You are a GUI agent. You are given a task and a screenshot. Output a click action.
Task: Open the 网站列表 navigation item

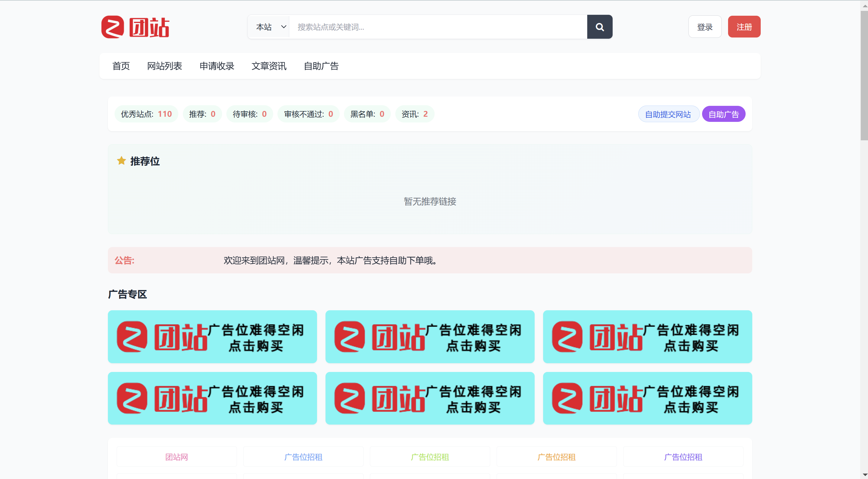click(x=164, y=66)
